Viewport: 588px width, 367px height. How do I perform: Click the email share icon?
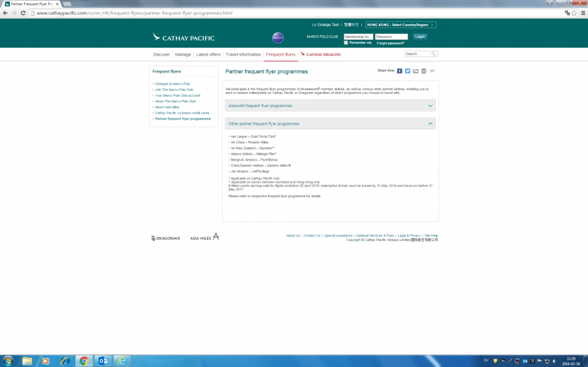click(416, 71)
